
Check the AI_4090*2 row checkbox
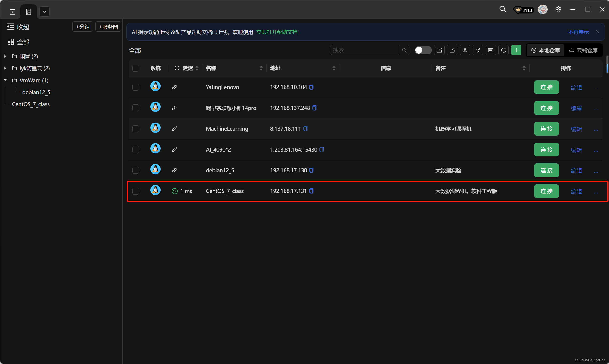(x=136, y=149)
